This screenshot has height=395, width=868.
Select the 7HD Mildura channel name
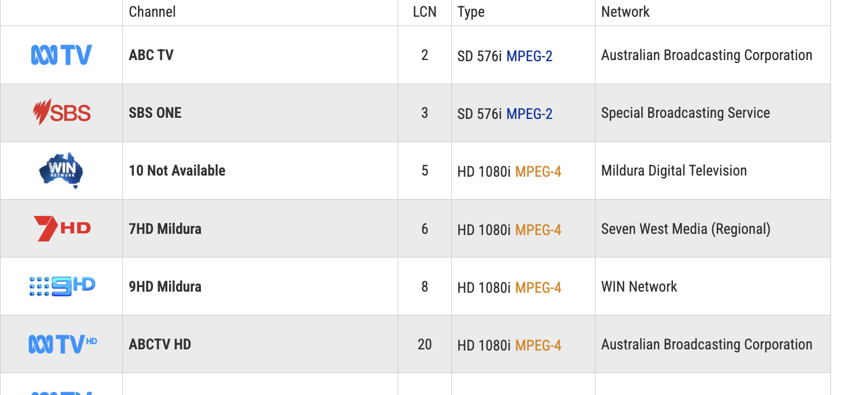click(165, 229)
